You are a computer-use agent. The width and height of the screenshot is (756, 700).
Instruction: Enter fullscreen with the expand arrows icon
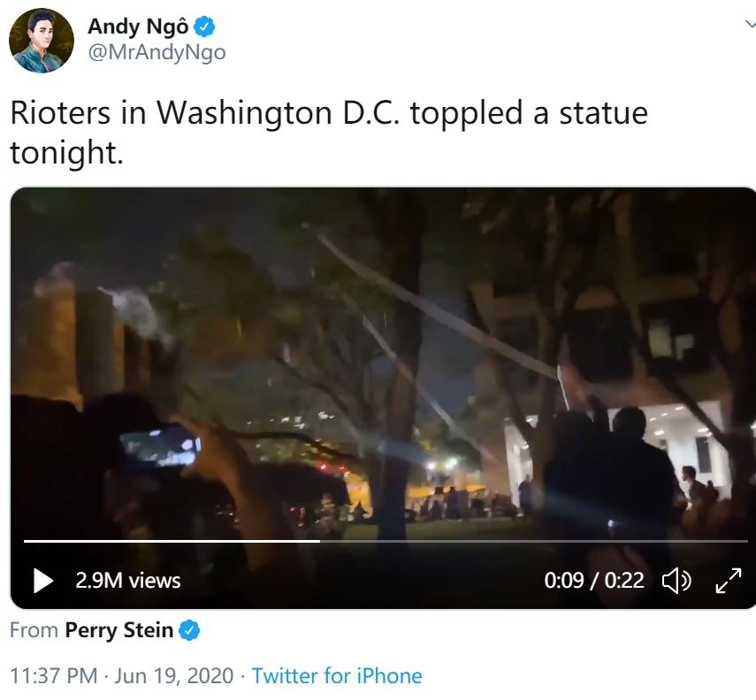728,581
